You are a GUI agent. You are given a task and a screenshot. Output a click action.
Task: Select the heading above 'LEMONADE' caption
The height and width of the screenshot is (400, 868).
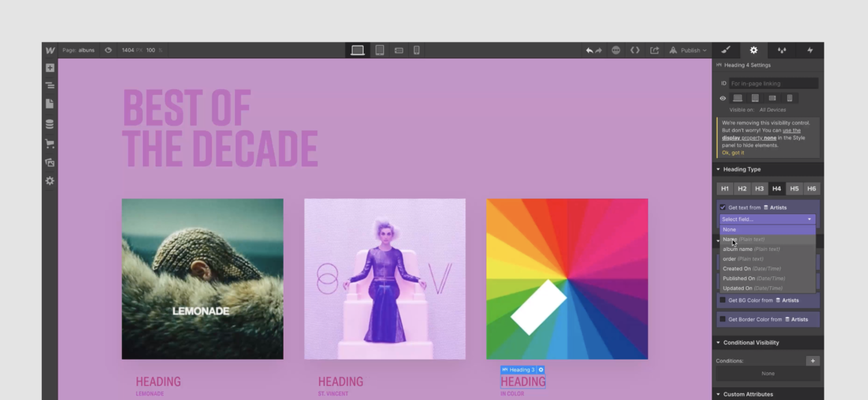(x=159, y=382)
